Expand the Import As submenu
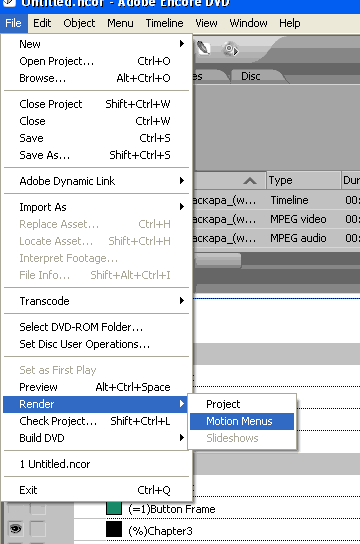This screenshot has height=544, width=360. (x=96, y=207)
